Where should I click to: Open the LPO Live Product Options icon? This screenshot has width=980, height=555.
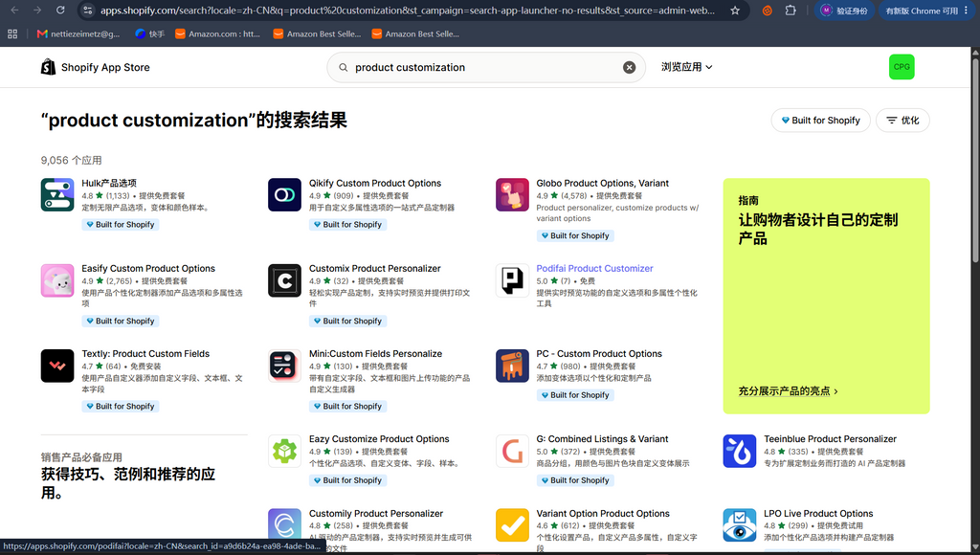click(740, 525)
